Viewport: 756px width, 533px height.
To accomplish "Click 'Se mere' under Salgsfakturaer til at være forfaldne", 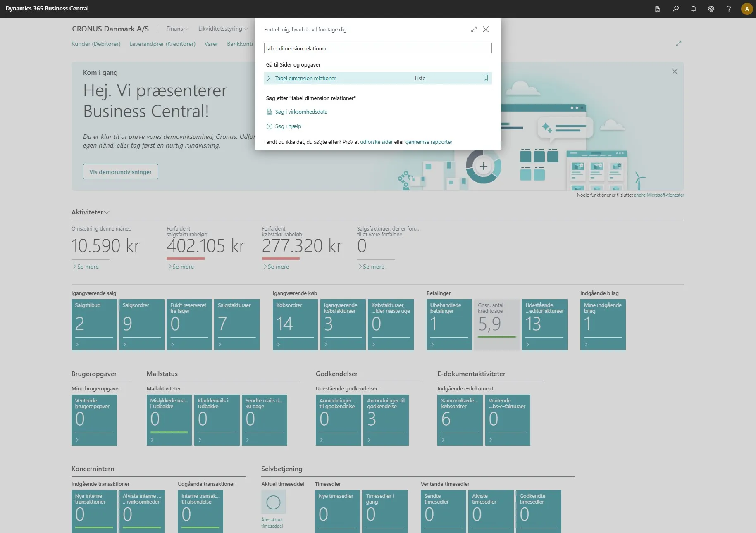I will pyautogui.click(x=371, y=267).
